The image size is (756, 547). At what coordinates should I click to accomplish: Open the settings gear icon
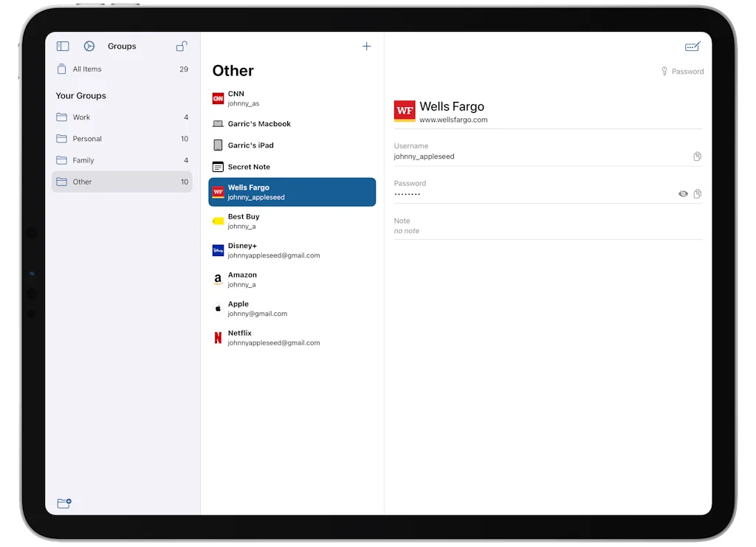(x=89, y=47)
